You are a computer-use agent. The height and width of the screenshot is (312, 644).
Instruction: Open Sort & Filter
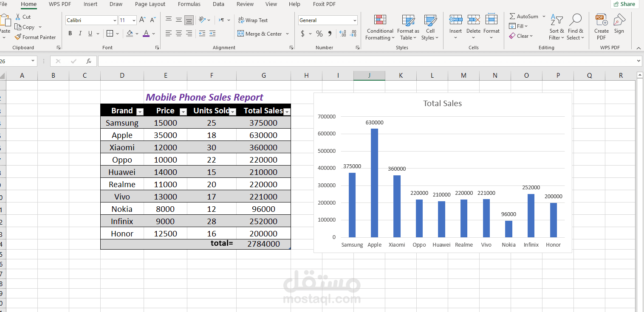point(556,28)
